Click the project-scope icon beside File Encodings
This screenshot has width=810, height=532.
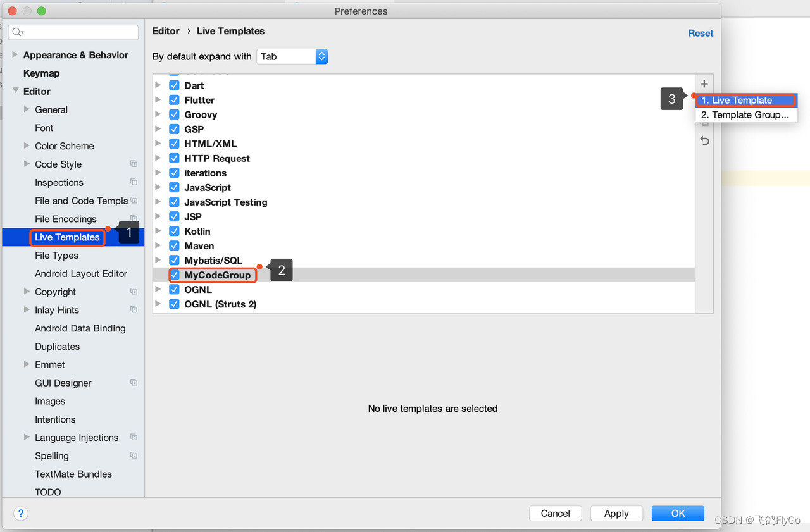point(134,219)
